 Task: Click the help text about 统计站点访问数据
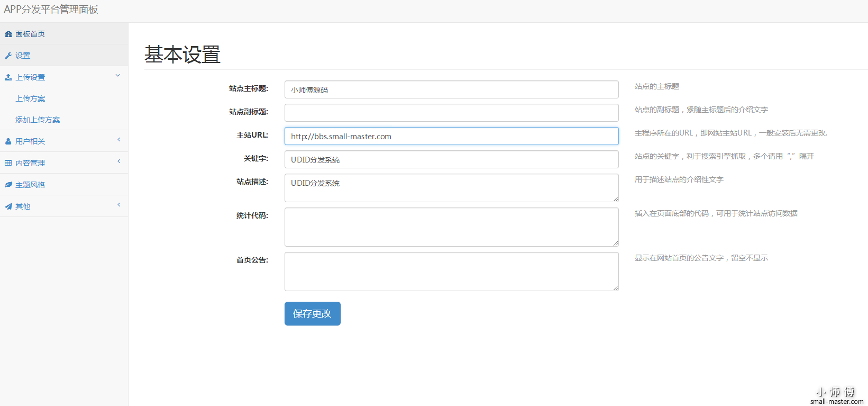[716, 214]
